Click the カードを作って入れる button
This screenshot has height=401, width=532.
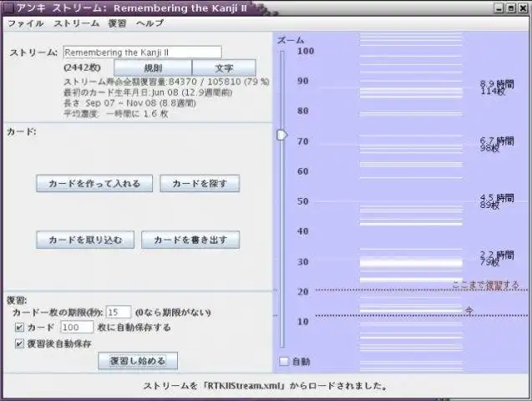pyautogui.click(x=94, y=184)
